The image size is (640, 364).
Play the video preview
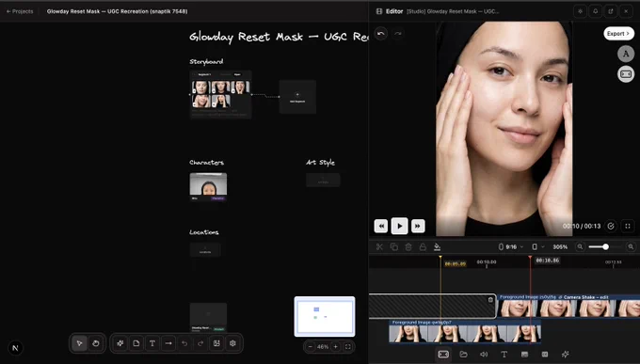tap(400, 226)
